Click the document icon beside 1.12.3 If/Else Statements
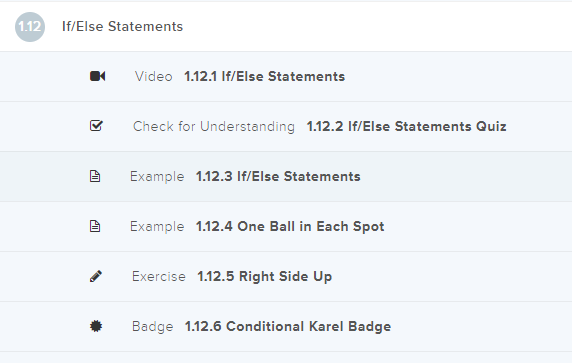Image resolution: width=572 pixels, height=363 pixels. click(95, 176)
